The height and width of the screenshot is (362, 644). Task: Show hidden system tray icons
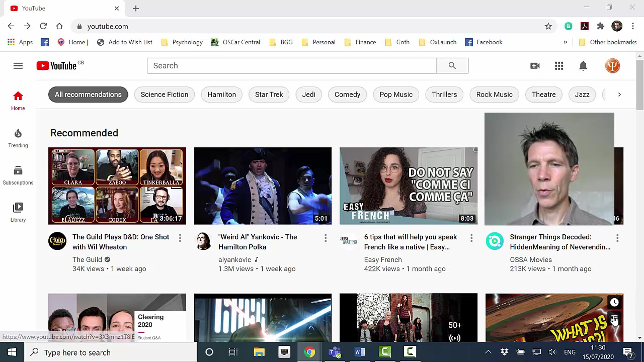(488, 352)
